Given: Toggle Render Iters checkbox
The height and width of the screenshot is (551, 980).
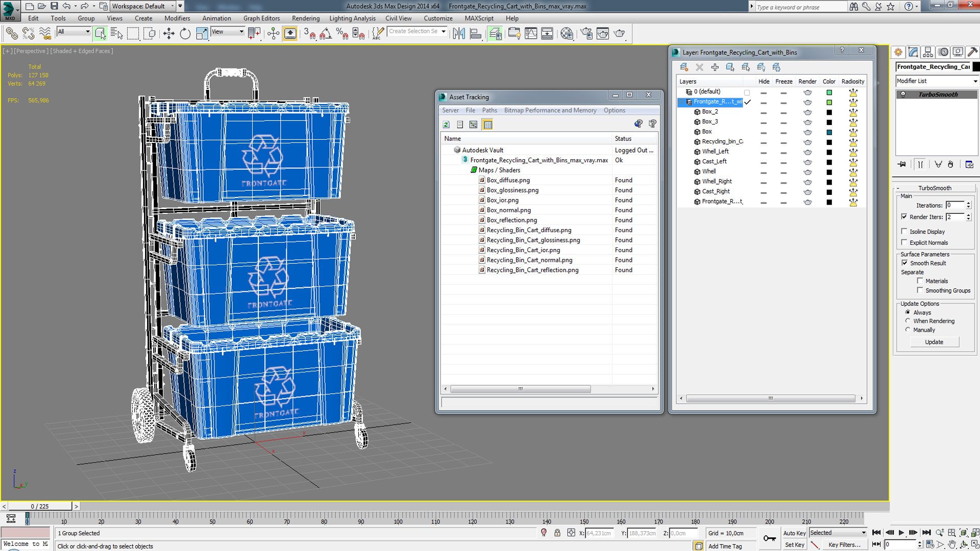Looking at the screenshot, I should [904, 217].
